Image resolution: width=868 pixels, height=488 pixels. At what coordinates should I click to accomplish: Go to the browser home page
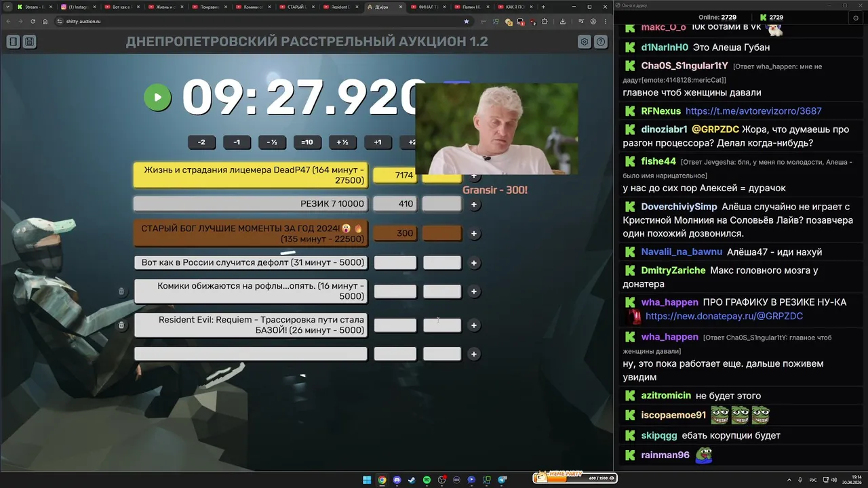click(x=45, y=21)
